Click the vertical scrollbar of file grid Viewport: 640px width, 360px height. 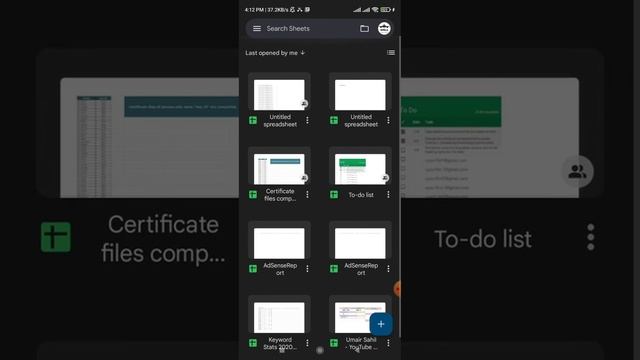pyautogui.click(x=400, y=187)
